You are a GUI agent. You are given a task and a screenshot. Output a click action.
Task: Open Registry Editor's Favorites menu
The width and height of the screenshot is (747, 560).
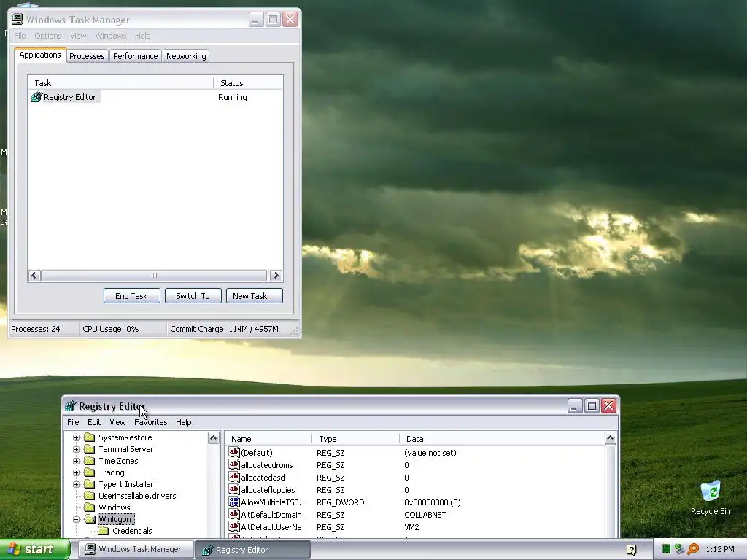[150, 422]
